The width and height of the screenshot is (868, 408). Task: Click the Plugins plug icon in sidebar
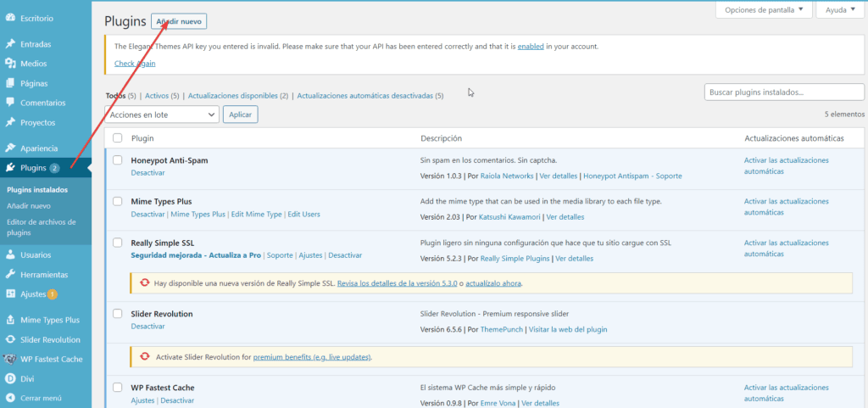pyautogui.click(x=10, y=168)
